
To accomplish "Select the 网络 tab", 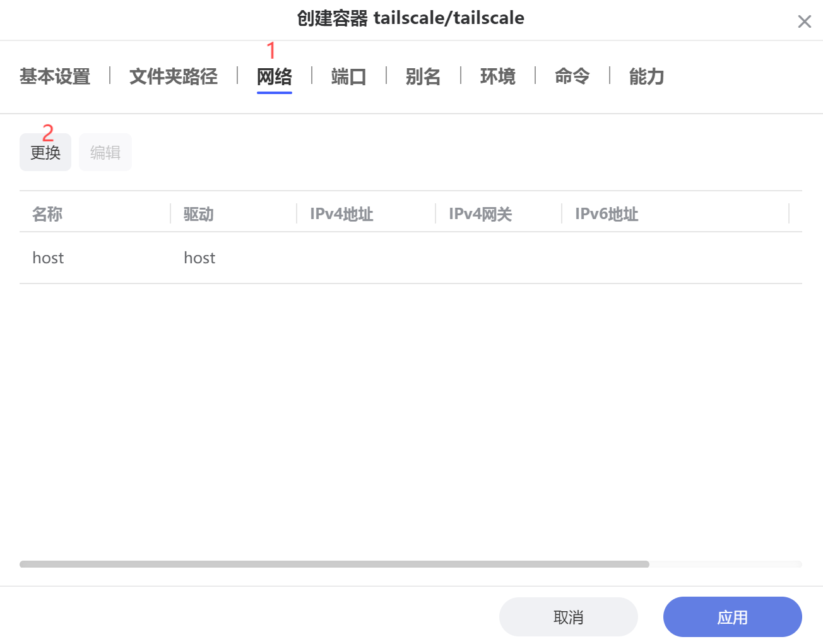I will tap(275, 76).
